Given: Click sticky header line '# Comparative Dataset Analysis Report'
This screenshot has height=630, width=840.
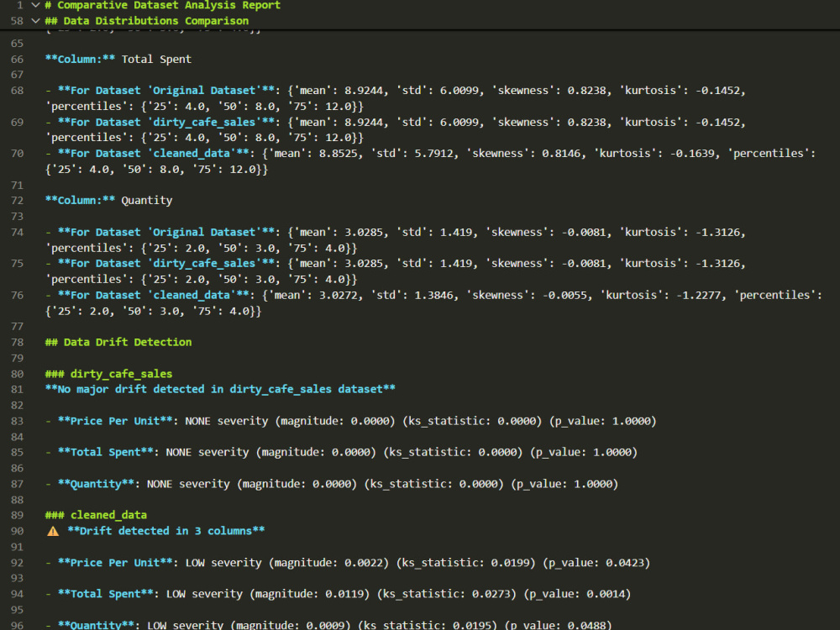Looking at the screenshot, I should point(162,5).
